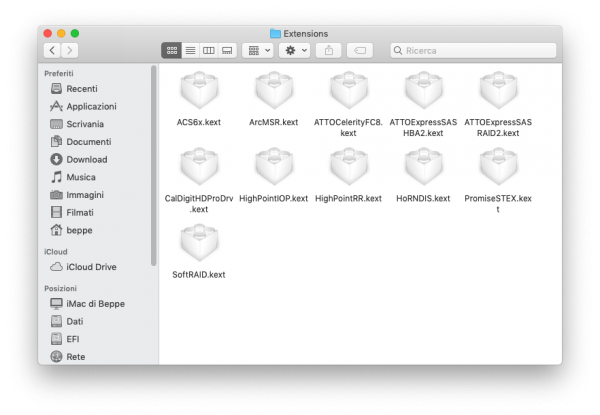Click the Edit Tags toolbar button
600x415 pixels.
point(360,50)
